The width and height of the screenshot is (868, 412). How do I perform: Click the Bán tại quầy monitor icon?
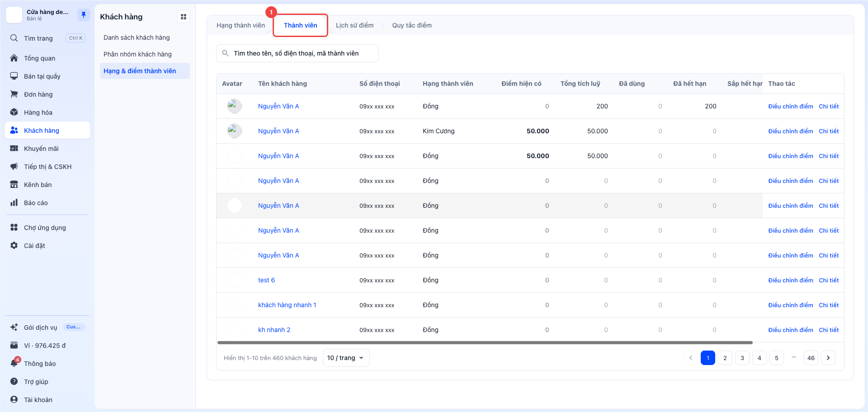tap(14, 76)
